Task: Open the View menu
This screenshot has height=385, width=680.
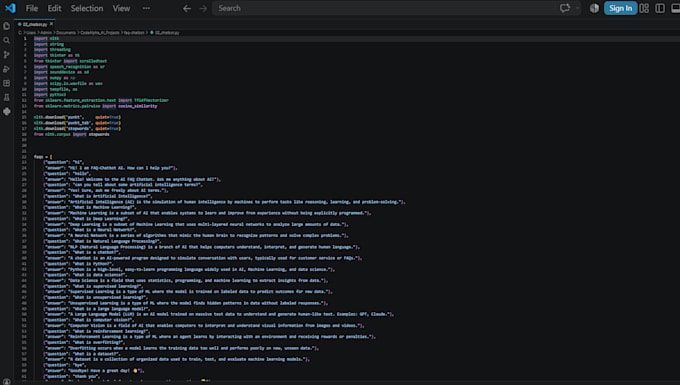Action: point(121,8)
